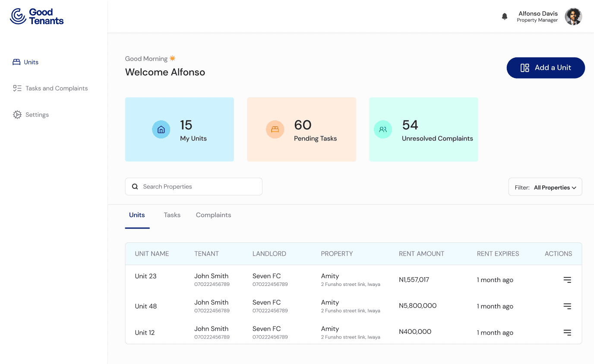Click the TENANT column header
The image size is (594, 364).
206,254
